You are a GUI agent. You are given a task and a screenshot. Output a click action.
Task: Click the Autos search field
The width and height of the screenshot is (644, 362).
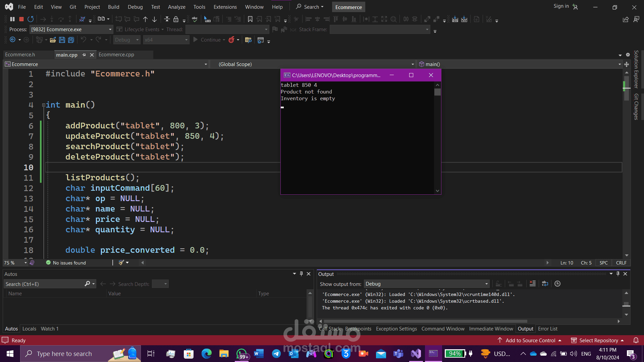click(44, 284)
